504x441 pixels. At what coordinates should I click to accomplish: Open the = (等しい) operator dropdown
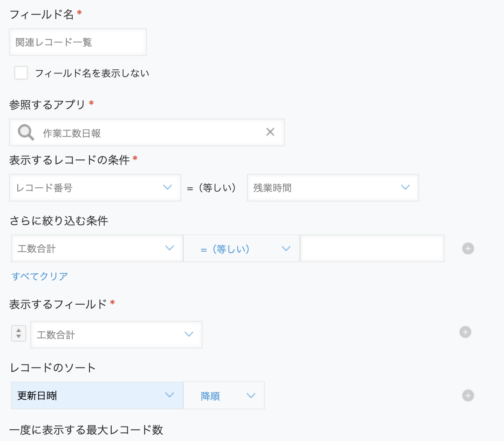242,248
